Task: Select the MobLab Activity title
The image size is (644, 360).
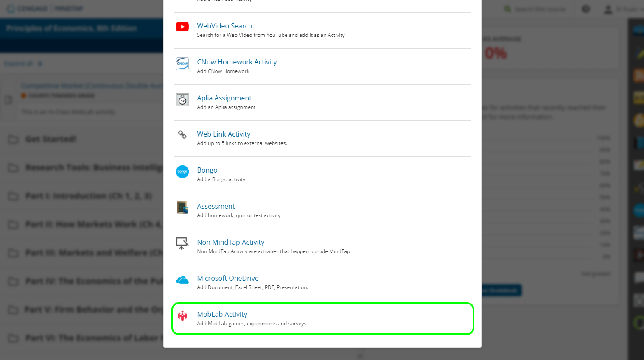Action: (222, 314)
